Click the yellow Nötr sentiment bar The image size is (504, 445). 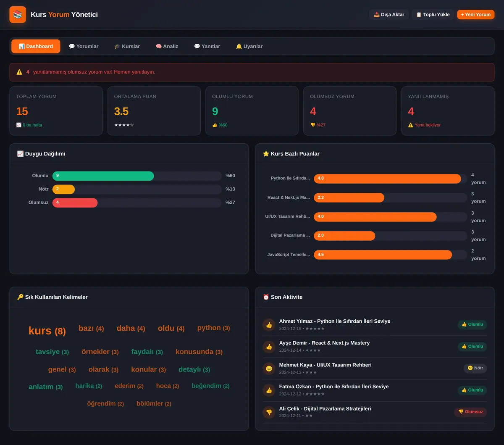click(x=63, y=189)
